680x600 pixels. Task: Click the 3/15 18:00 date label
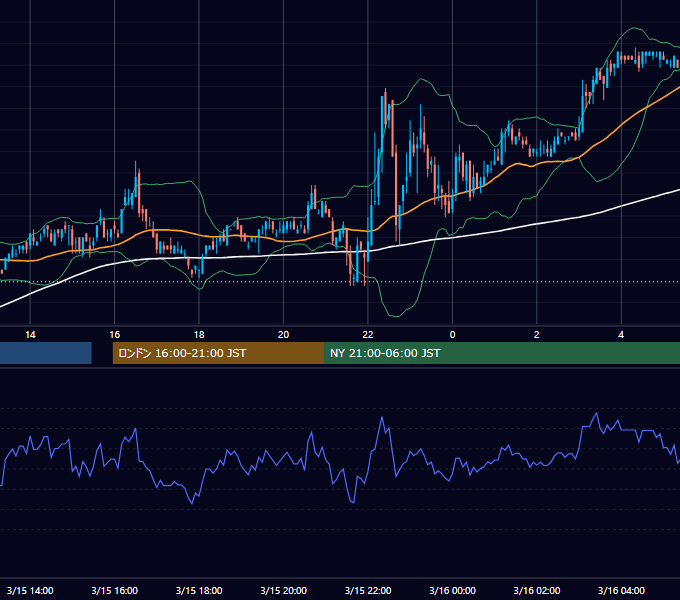point(199,590)
